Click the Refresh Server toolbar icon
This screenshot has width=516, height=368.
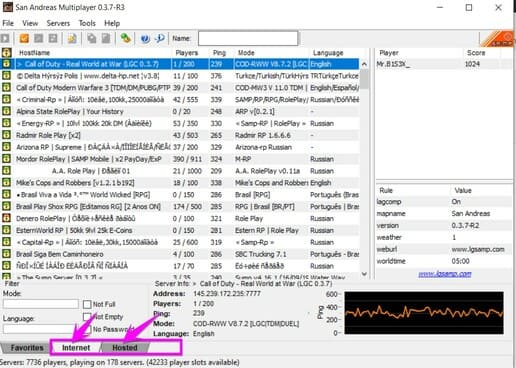(53, 39)
